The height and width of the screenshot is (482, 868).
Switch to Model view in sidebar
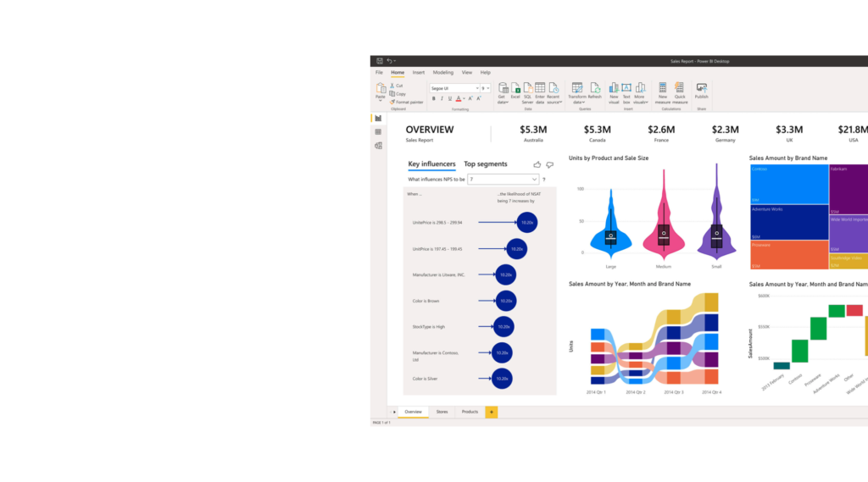click(x=378, y=146)
